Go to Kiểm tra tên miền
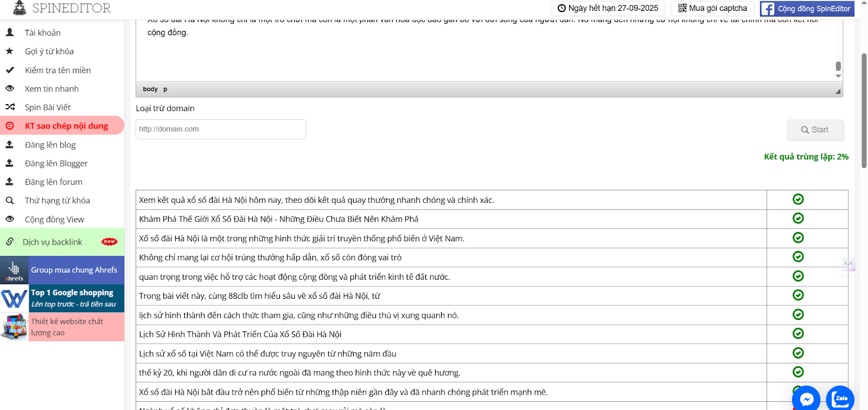 58,70
